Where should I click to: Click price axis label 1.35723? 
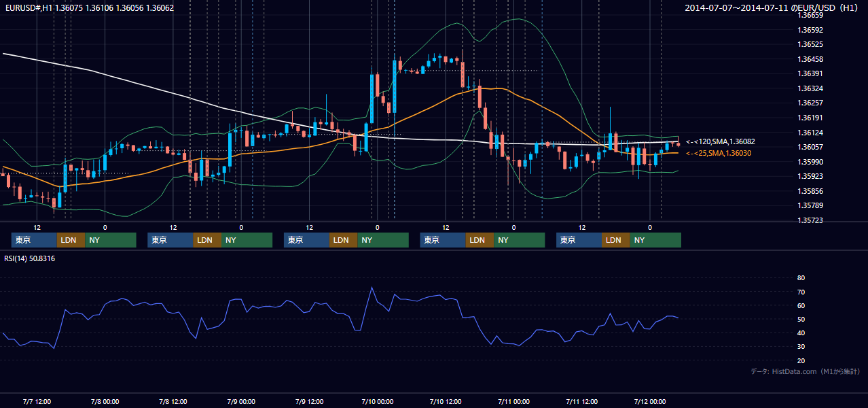pos(810,220)
